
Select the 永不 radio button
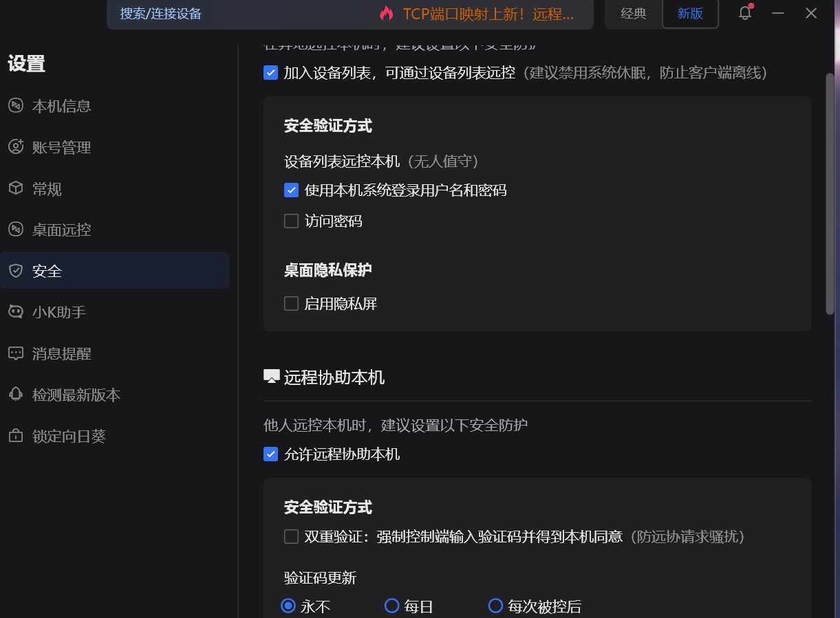(x=288, y=606)
